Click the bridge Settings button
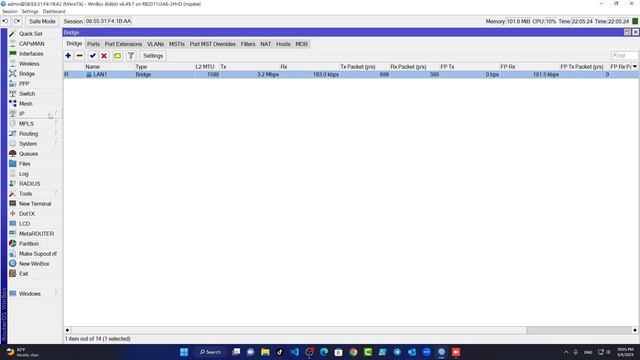The height and width of the screenshot is (360, 640). click(x=153, y=56)
